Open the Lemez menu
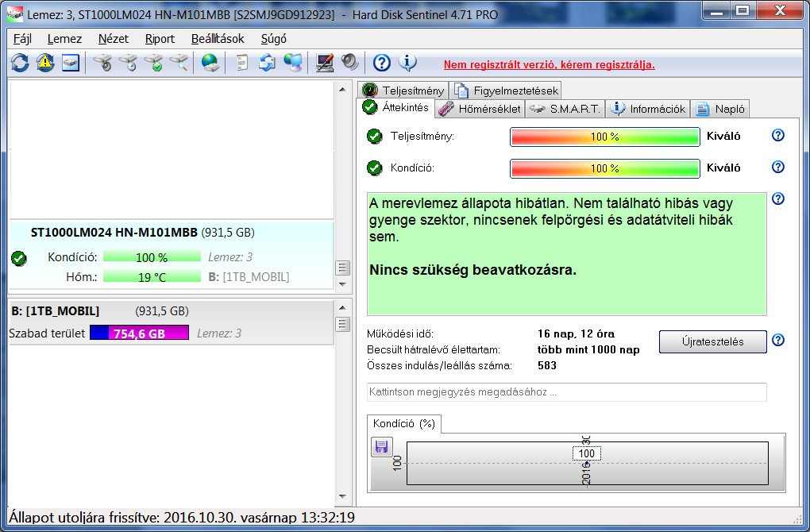Viewport: 810px width, 532px height. tap(64, 39)
